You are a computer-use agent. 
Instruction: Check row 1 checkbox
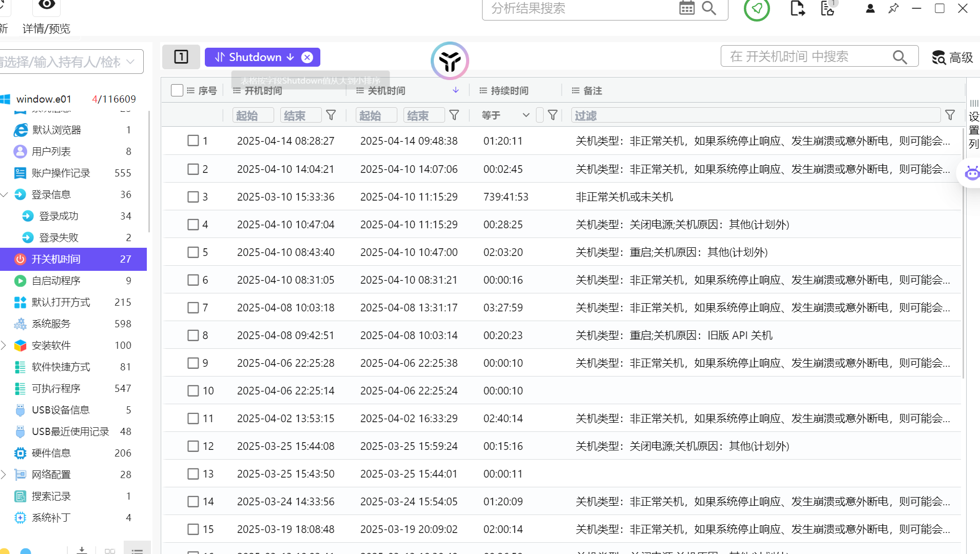click(x=193, y=141)
